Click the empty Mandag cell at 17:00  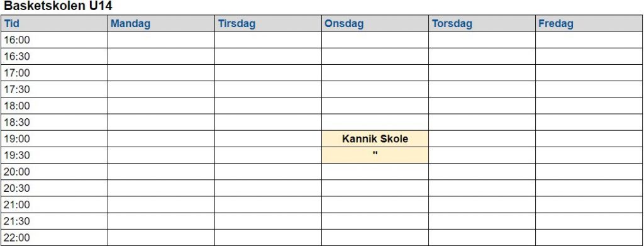[x=161, y=73]
